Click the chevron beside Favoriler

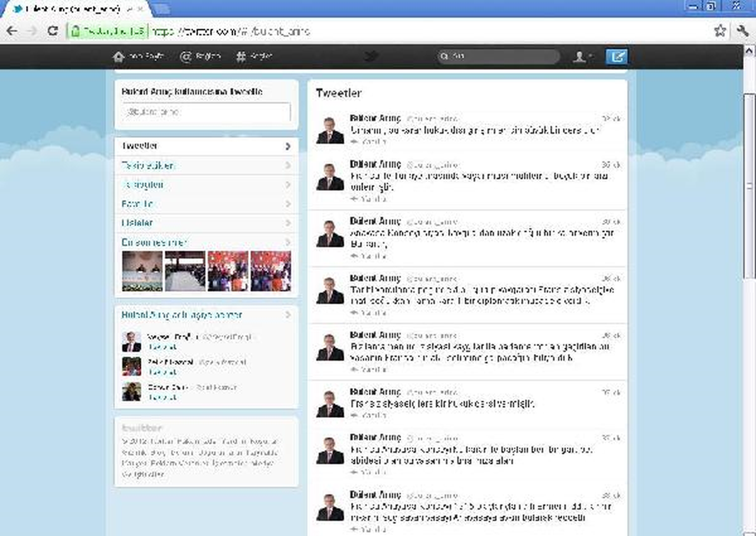coord(288,204)
